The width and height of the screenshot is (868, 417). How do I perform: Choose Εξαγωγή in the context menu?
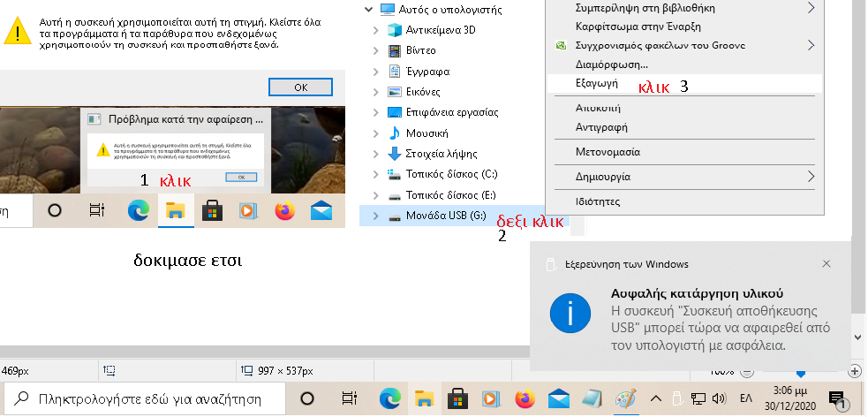[684, 84]
